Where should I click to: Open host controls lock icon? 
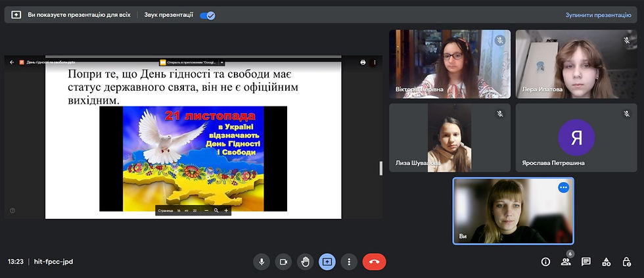tap(626, 262)
